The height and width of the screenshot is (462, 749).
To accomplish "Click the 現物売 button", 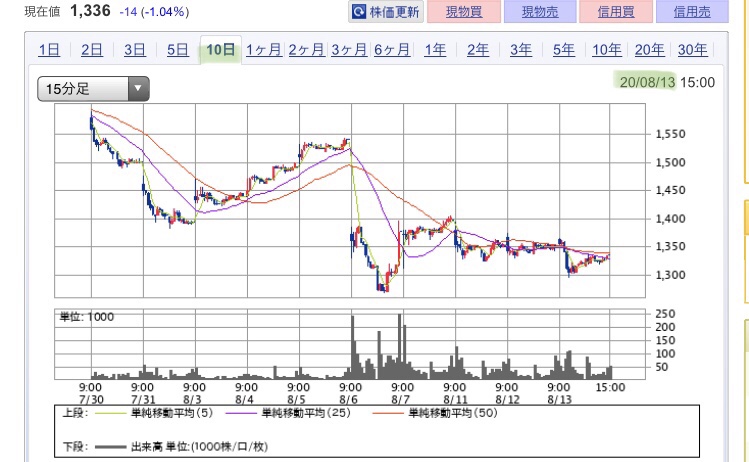I will [x=540, y=11].
